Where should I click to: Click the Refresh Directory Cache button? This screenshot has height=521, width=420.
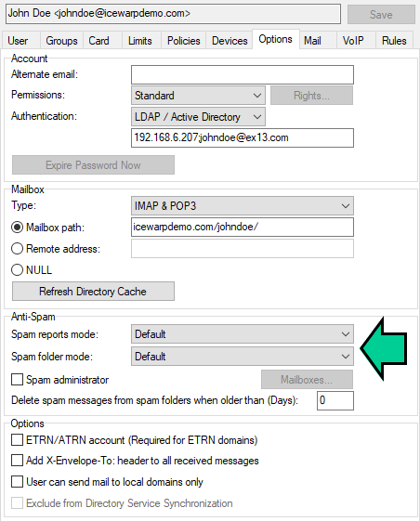click(x=93, y=292)
